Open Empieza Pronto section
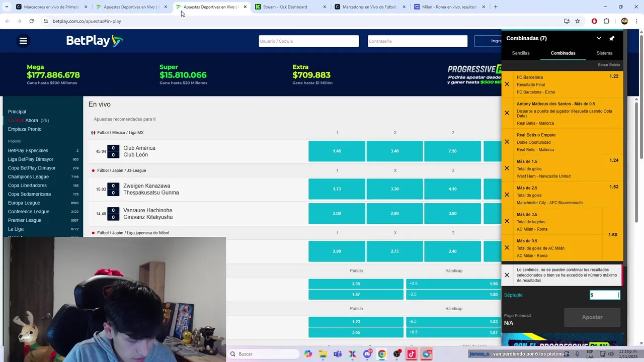This screenshot has width=644, height=362. [25, 129]
